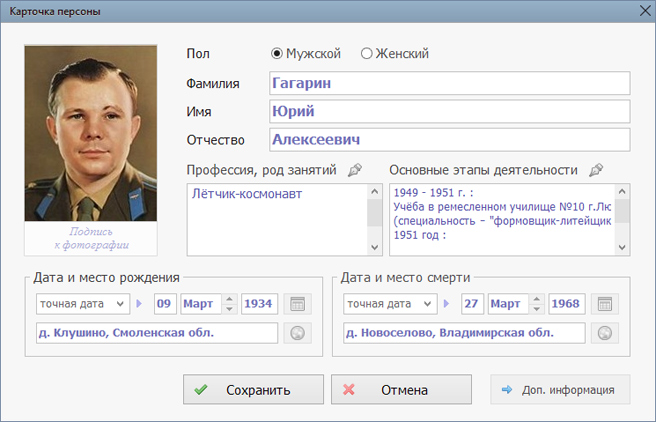Open calendar picker for death date
The width and height of the screenshot is (656, 422).
[x=605, y=304]
